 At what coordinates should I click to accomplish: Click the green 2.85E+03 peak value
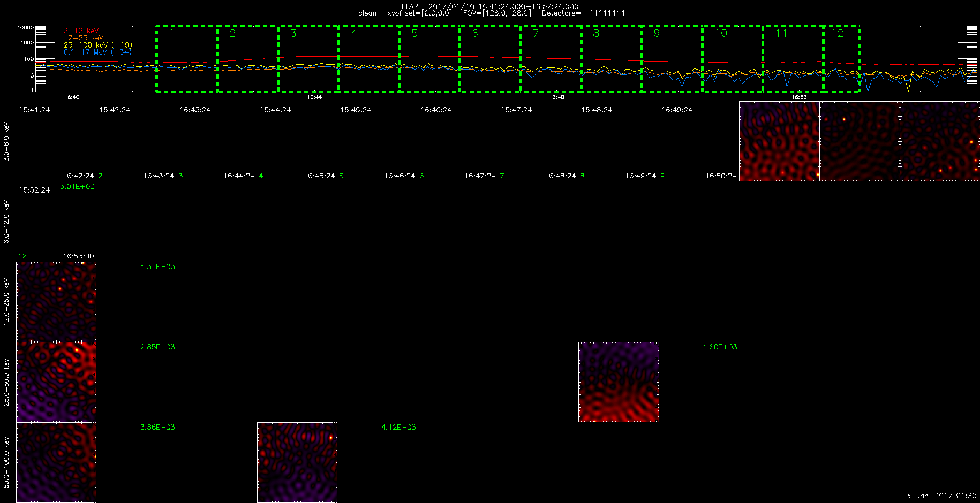[157, 347]
